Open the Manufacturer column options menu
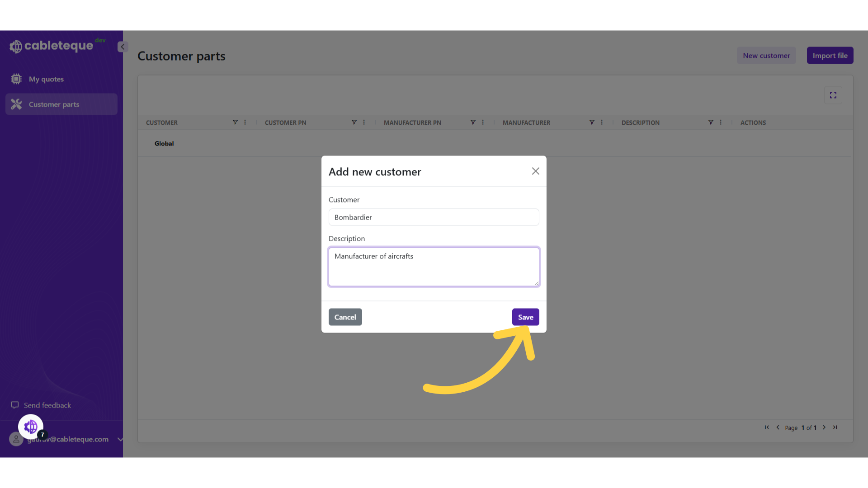This screenshot has width=868, height=488. [602, 122]
